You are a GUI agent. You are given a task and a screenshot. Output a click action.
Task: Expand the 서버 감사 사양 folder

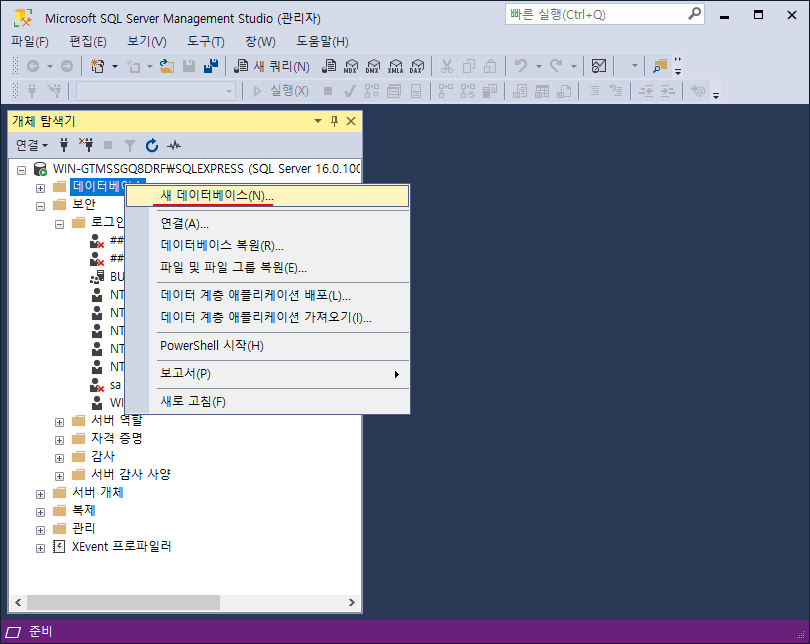pos(59,476)
